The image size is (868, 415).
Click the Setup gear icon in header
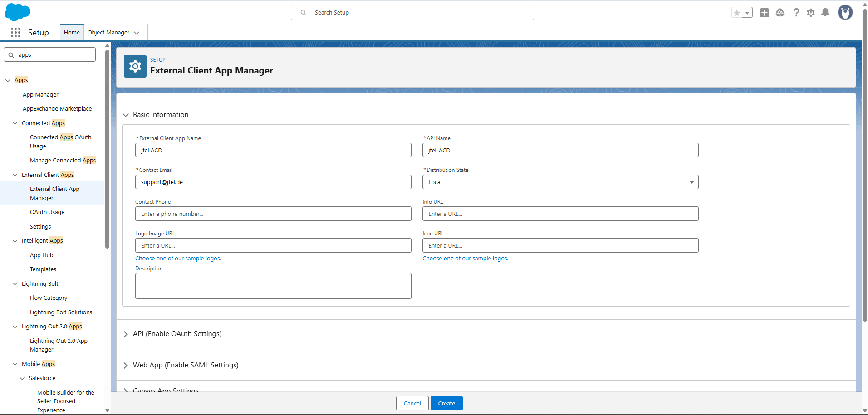click(811, 13)
